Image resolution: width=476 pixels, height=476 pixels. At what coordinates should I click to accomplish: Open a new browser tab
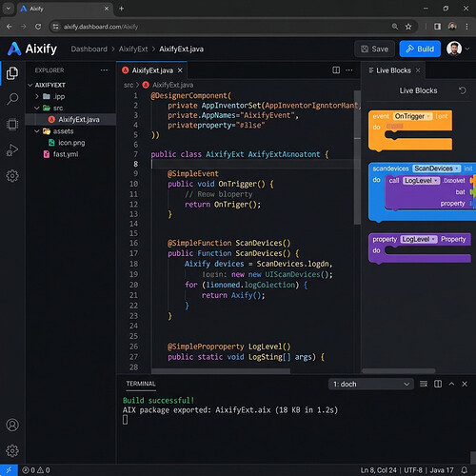(122, 9)
